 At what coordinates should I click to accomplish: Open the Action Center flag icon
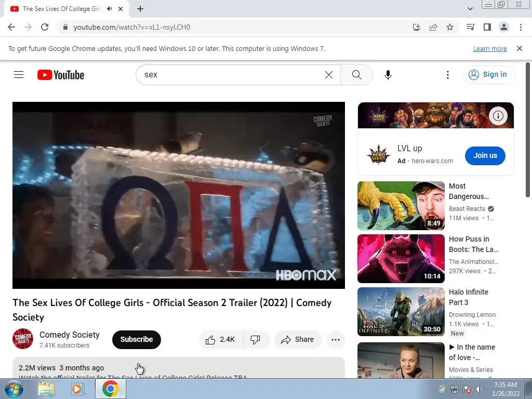pos(467,389)
